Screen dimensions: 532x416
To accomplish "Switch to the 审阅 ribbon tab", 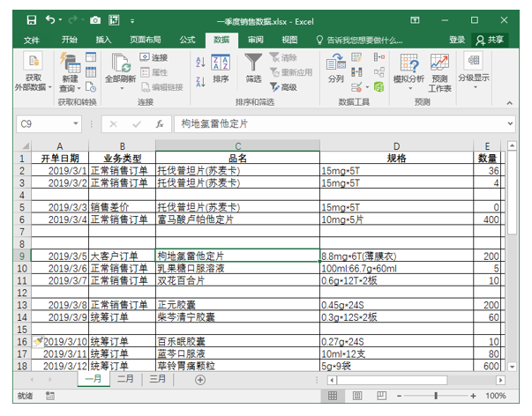I will [x=256, y=40].
